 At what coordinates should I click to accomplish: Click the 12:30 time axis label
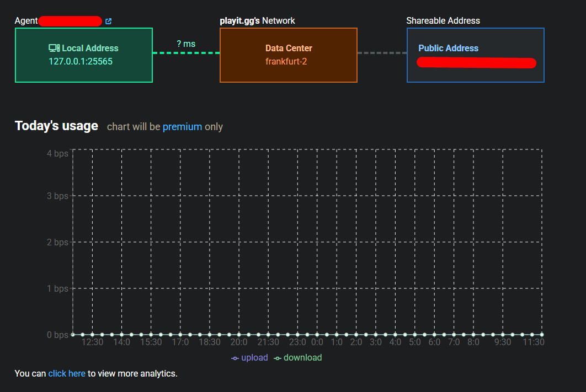92,342
